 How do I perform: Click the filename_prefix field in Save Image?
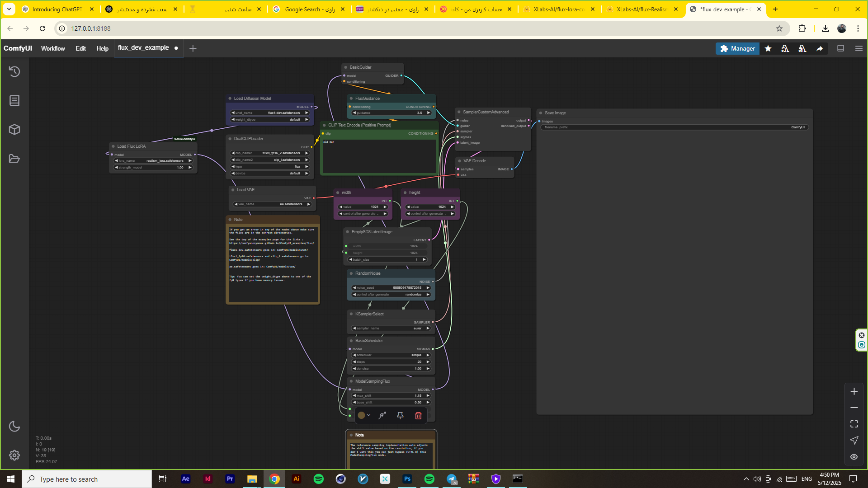click(x=674, y=127)
